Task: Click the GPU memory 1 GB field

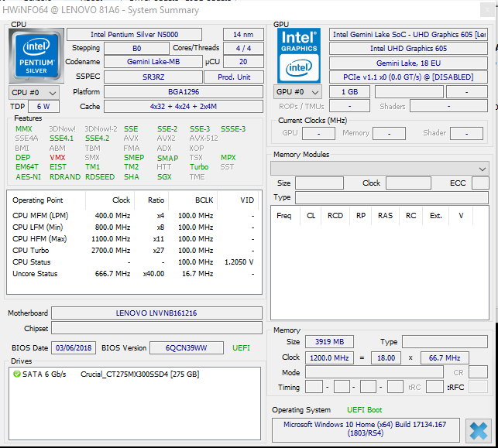Action: click(349, 92)
